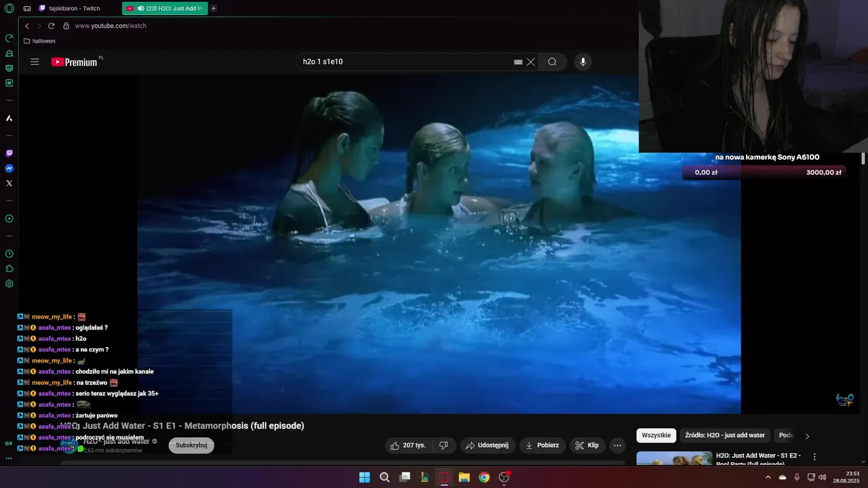Clear the YouTube search query
The width and height of the screenshot is (868, 488).
pos(531,62)
